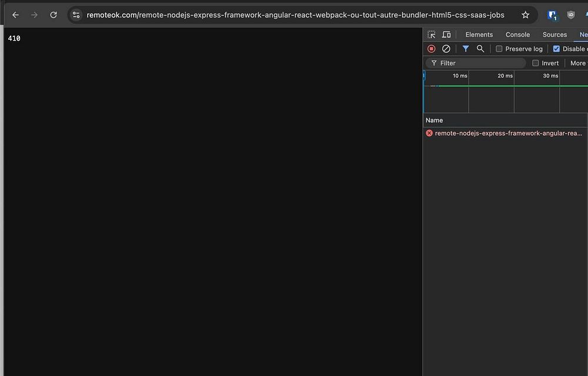Switch to the Sources tab

554,35
